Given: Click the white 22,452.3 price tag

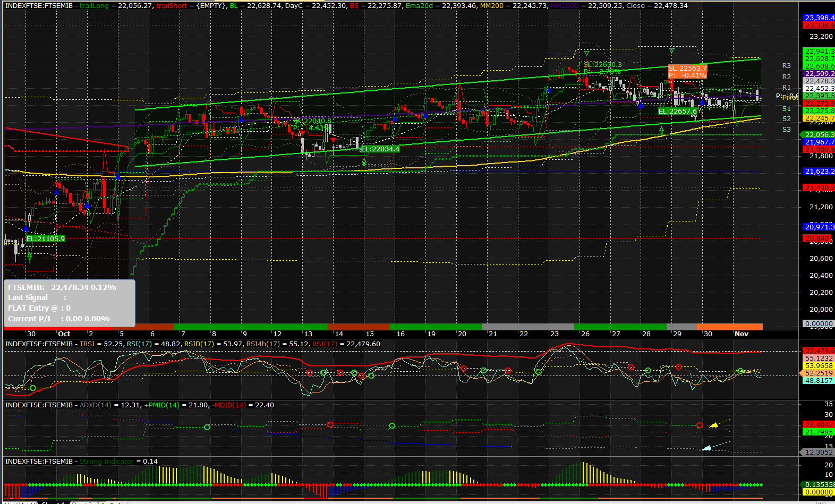Looking at the screenshot, I should (819, 88).
